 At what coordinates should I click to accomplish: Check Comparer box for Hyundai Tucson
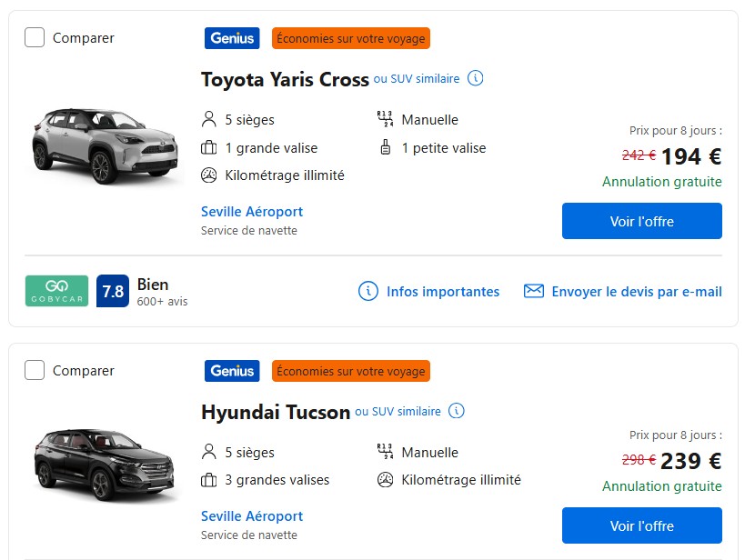click(x=35, y=370)
